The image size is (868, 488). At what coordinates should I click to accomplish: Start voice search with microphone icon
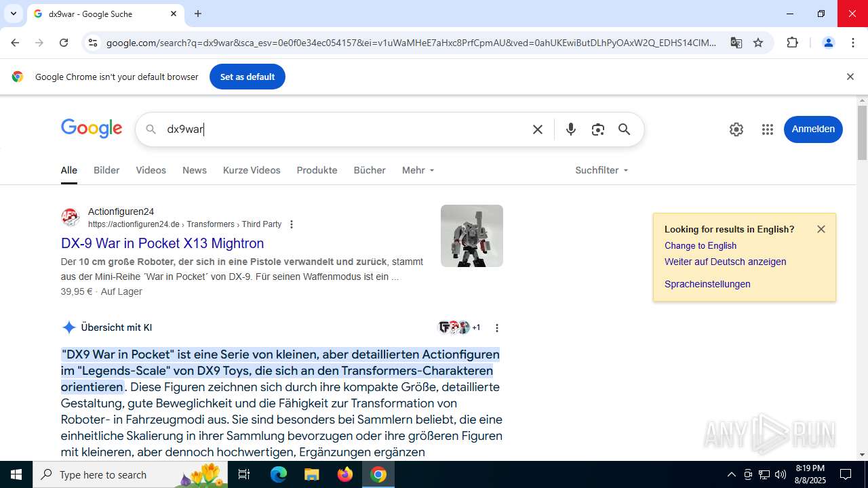point(571,129)
